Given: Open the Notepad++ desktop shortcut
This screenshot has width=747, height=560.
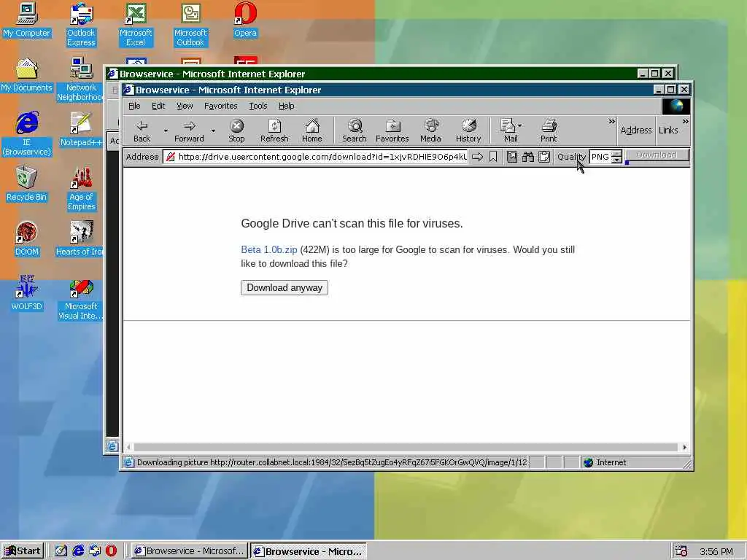Looking at the screenshot, I should click(x=81, y=130).
